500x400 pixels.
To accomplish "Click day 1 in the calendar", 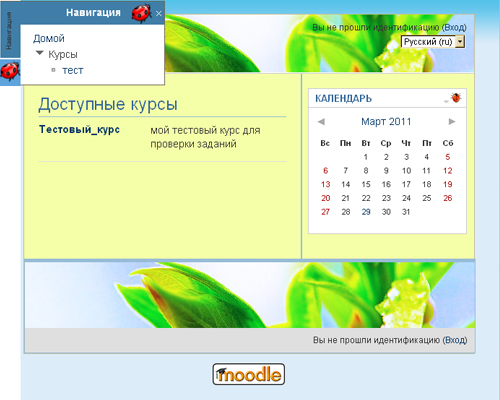I will pyautogui.click(x=366, y=157).
